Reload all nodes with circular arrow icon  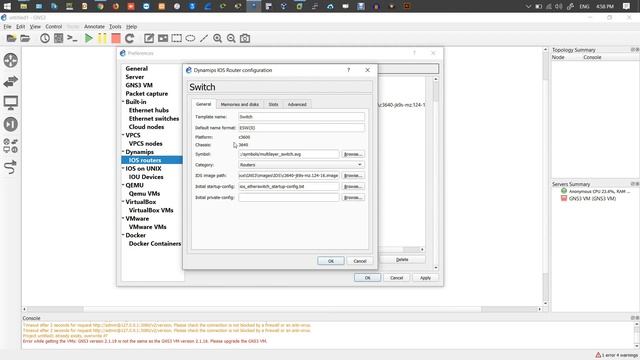click(129, 38)
